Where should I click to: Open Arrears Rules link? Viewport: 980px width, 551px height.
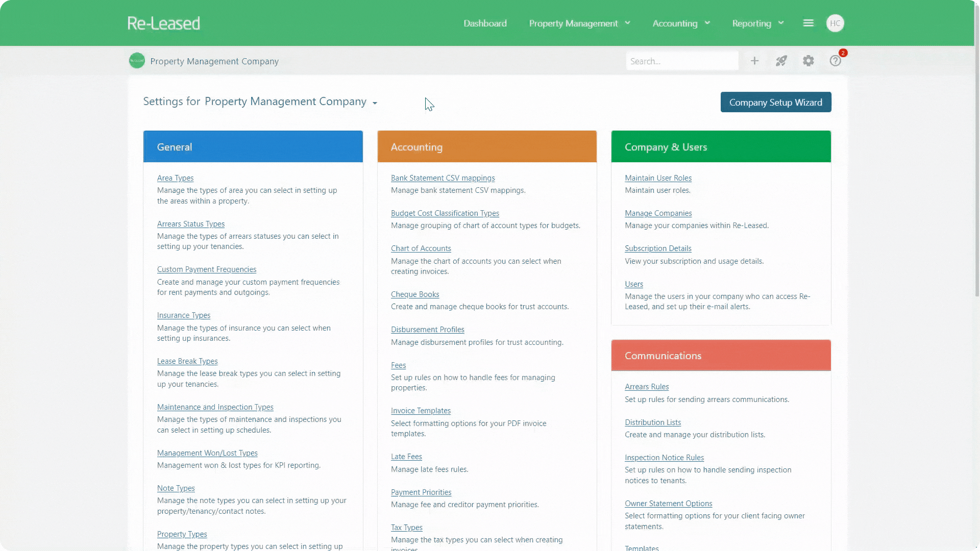646,386
